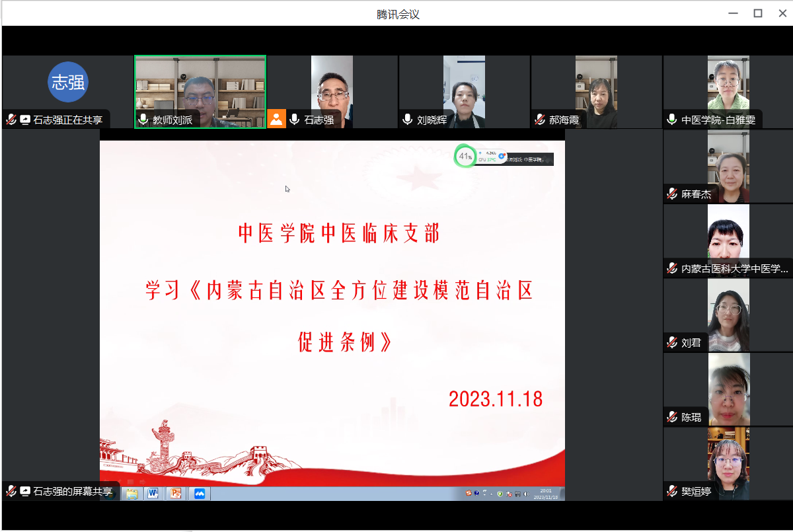Click microphone icon beside 刘晓辉
The height and width of the screenshot is (532, 793).
pyautogui.click(x=408, y=120)
